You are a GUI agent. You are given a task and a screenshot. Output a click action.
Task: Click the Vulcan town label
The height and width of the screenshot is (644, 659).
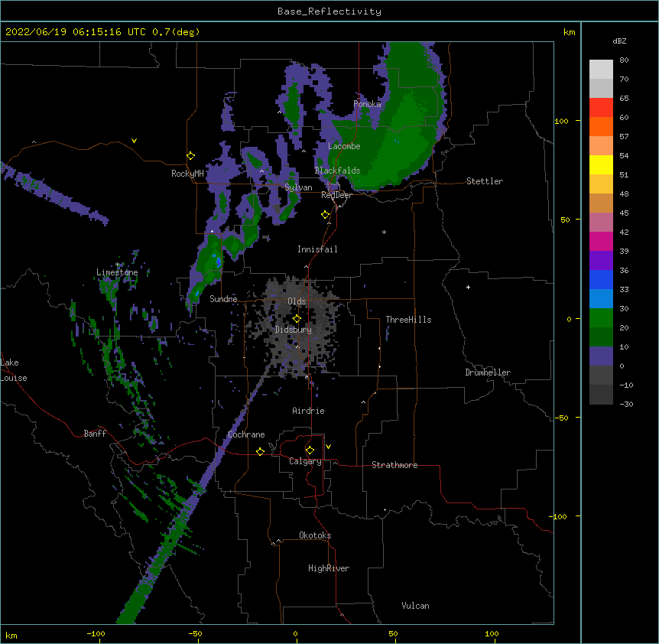tap(415, 606)
